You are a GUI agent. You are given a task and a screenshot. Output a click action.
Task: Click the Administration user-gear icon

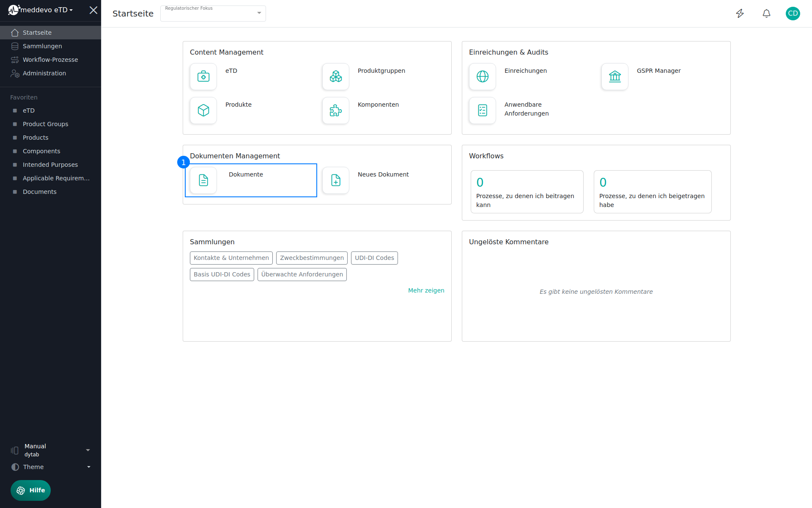coord(15,74)
